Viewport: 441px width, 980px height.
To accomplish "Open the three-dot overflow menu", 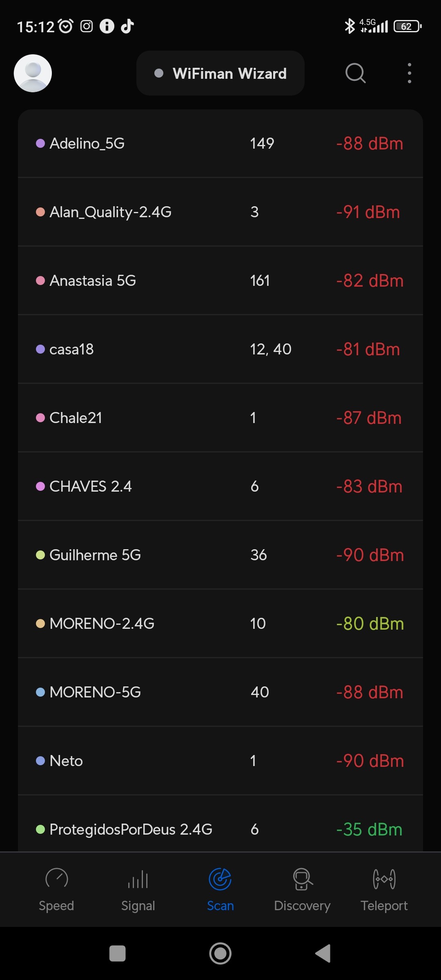I will coord(409,73).
